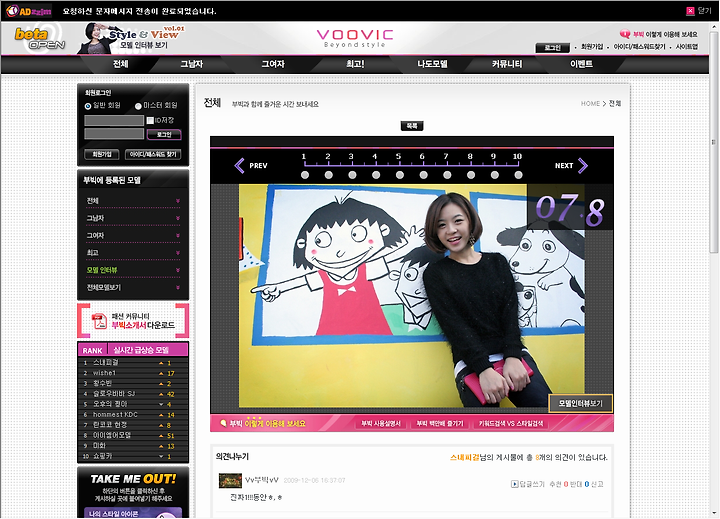Select slide marker dot 1

point(305,175)
